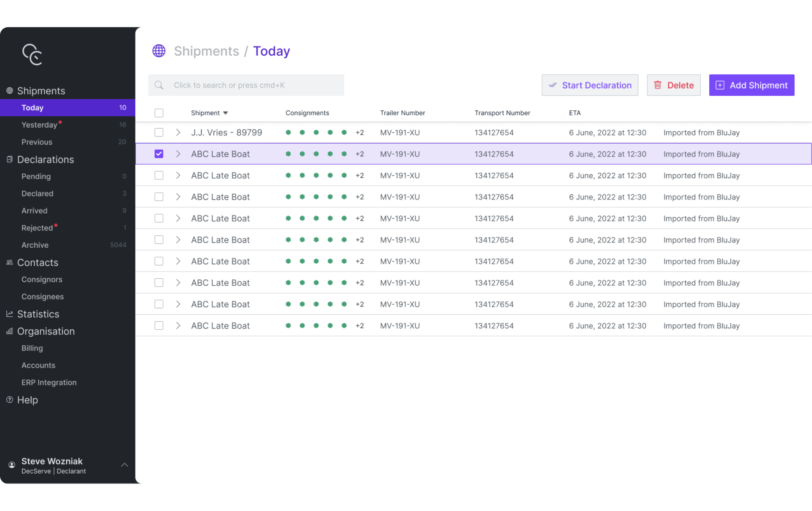This screenshot has width=812, height=511.
Task: Open the Shipment column sort dropdown arrow
Action: 225,113
